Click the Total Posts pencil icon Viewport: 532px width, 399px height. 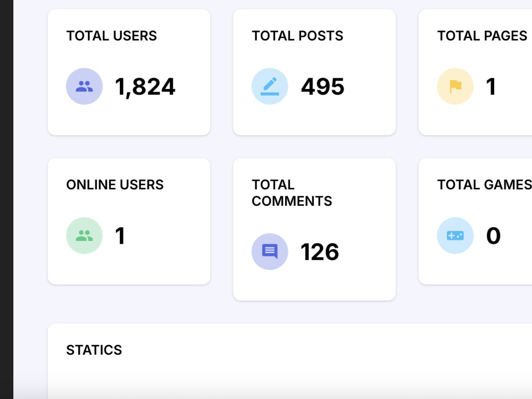(270, 86)
